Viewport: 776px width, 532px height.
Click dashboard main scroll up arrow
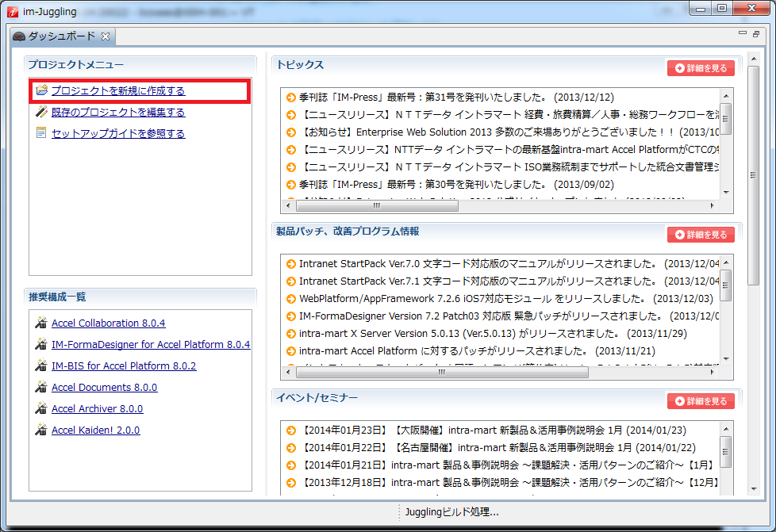coord(753,59)
